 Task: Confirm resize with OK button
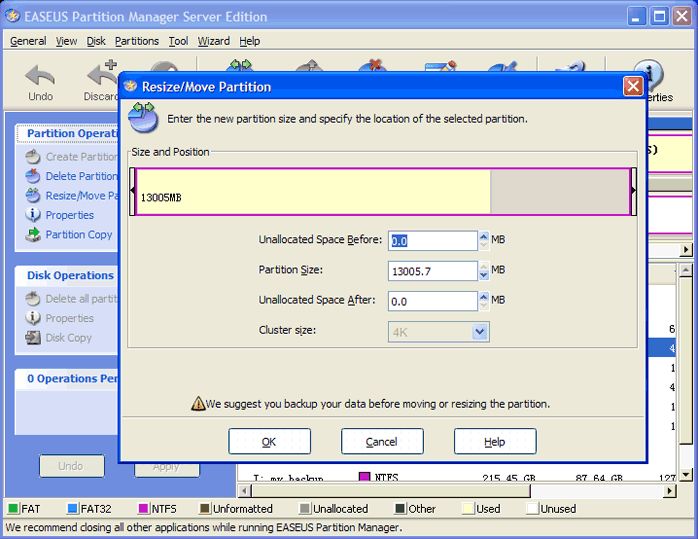(269, 441)
